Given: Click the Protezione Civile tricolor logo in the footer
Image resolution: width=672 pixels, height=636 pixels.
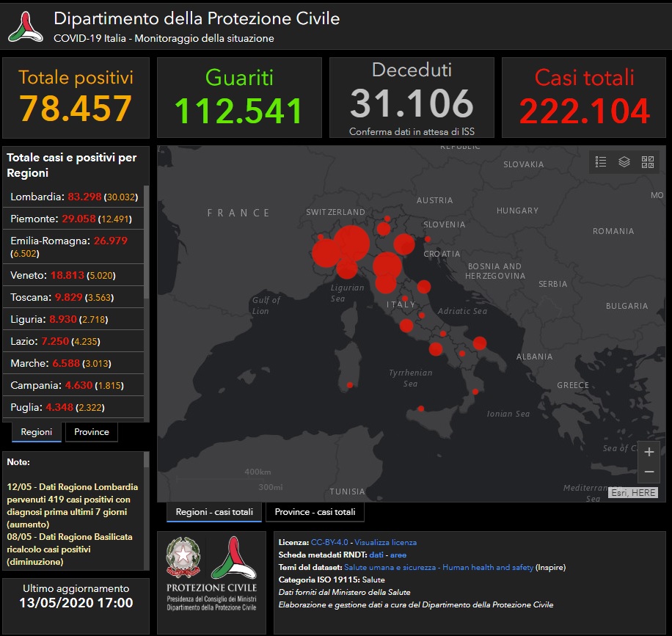Looking at the screenshot, I should pos(233,558).
